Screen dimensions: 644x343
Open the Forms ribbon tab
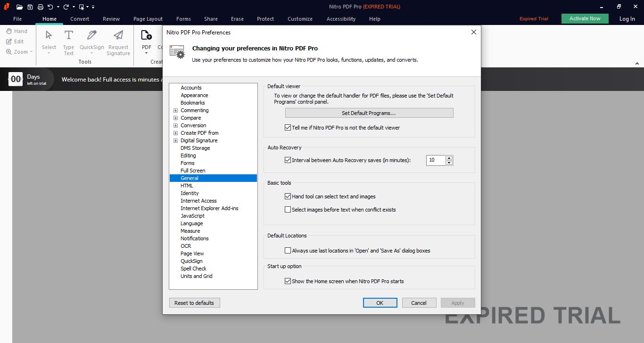[x=183, y=19]
